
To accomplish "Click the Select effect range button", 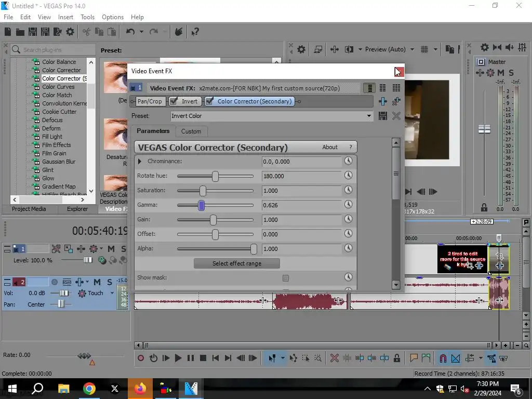I will (237, 263).
